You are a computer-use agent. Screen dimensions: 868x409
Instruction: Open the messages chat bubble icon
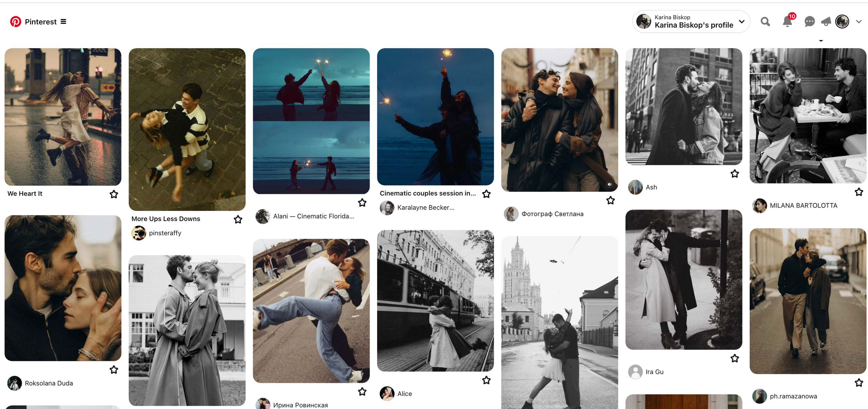pos(809,22)
